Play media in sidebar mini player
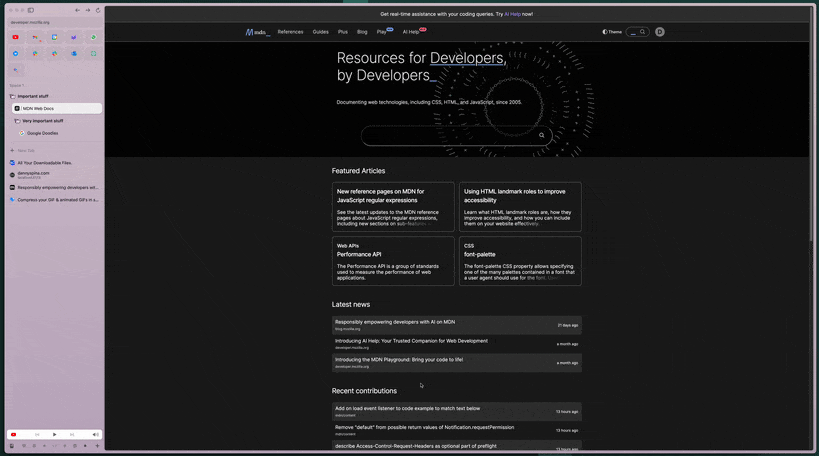Viewport: 819px width, 456px height. (54, 435)
